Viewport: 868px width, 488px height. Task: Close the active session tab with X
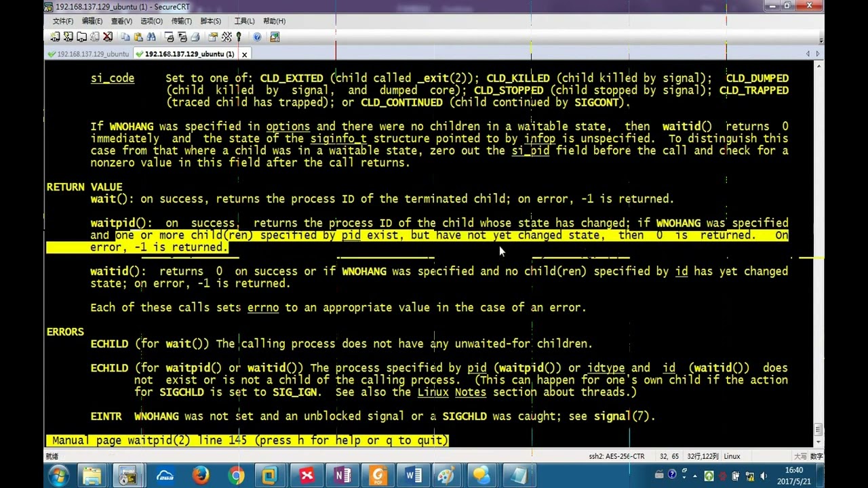pyautogui.click(x=244, y=54)
